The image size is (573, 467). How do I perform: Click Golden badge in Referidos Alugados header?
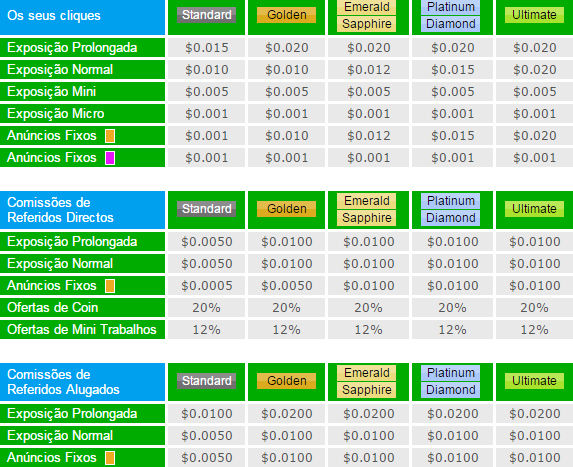click(x=286, y=381)
